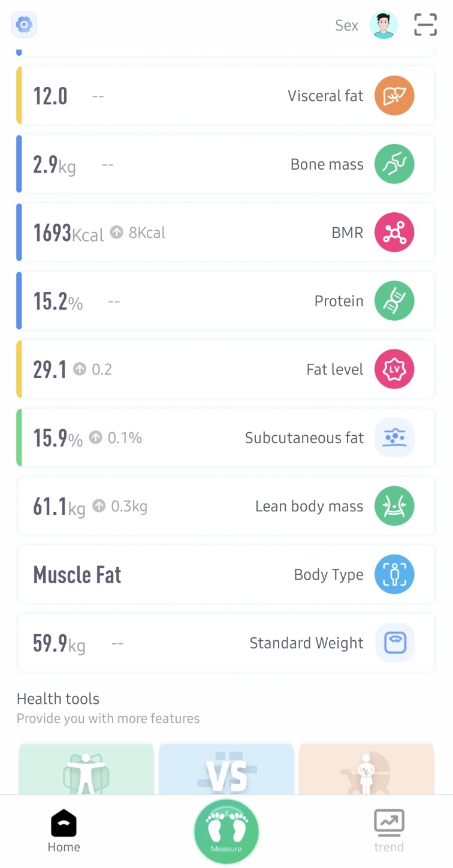
Task: Click the Sex label in header
Action: (346, 25)
